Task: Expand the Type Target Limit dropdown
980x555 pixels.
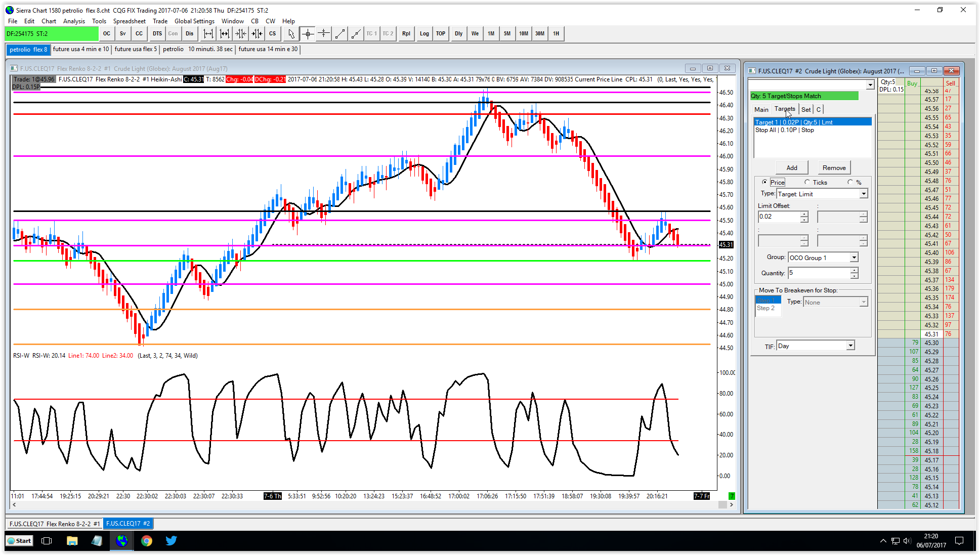Action: coord(863,194)
